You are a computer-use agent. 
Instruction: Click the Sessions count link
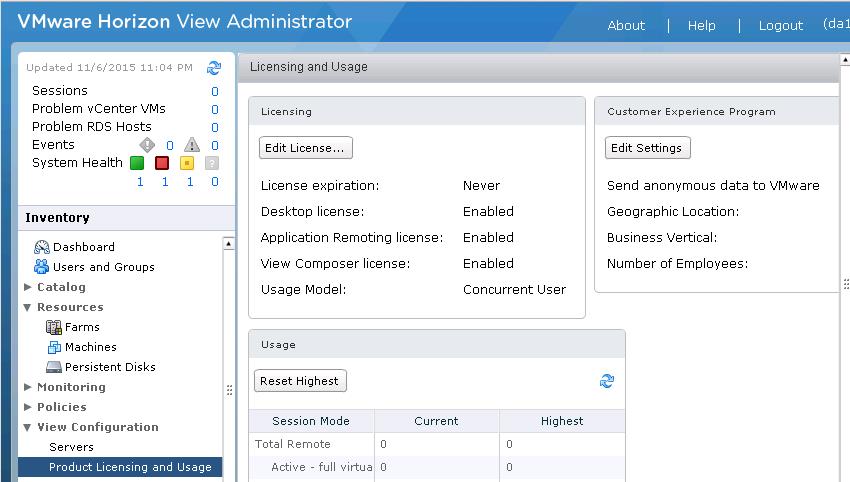pos(214,91)
